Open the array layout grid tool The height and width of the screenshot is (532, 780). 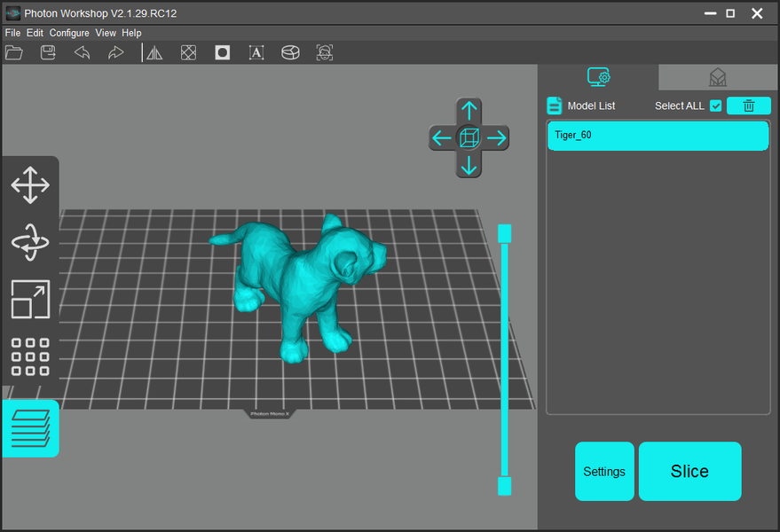(30, 356)
